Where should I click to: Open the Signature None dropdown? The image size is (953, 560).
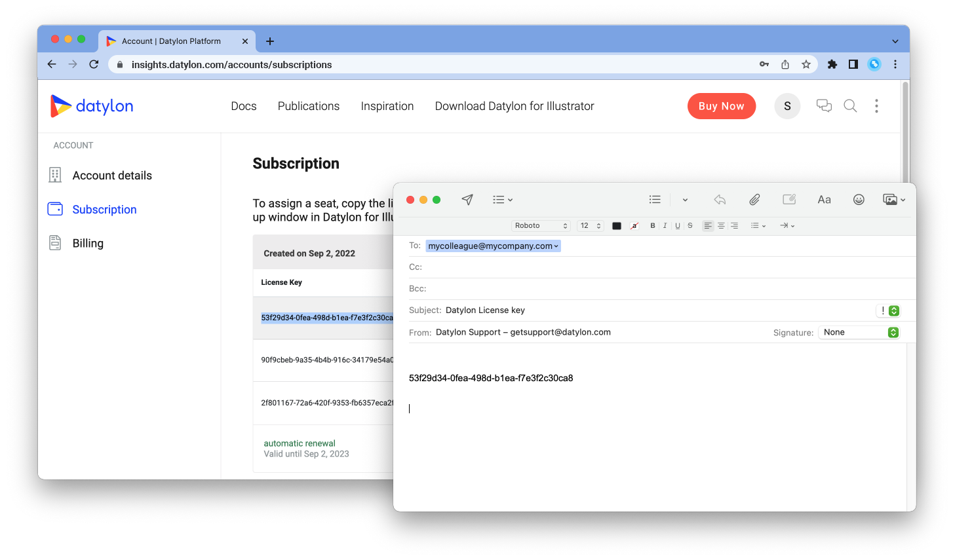tap(859, 332)
